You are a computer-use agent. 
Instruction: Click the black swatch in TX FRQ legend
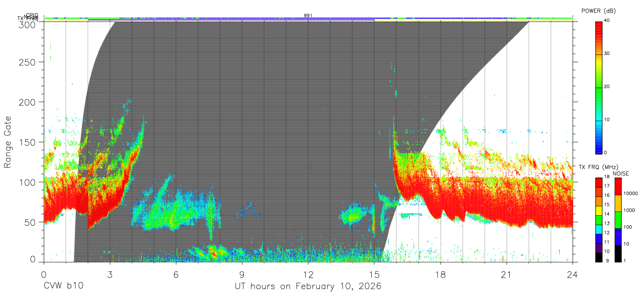point(598,256)
